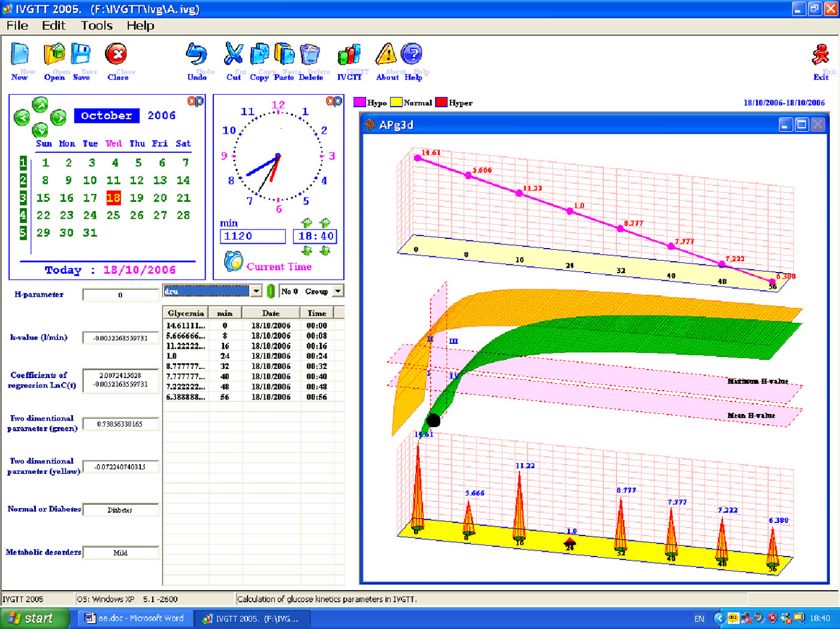Go to next month with right arrow
Image resolution: width=840 pixels, height=629 pixels.
[59, 117]
